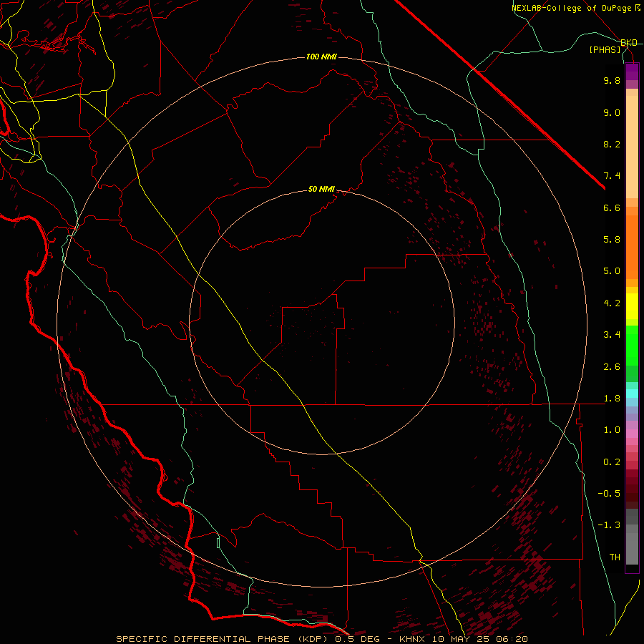The height and width of the screenshot is (644, 644).
Task: Click the bright green segment of the color bar
Action: (x=632, y=345)
